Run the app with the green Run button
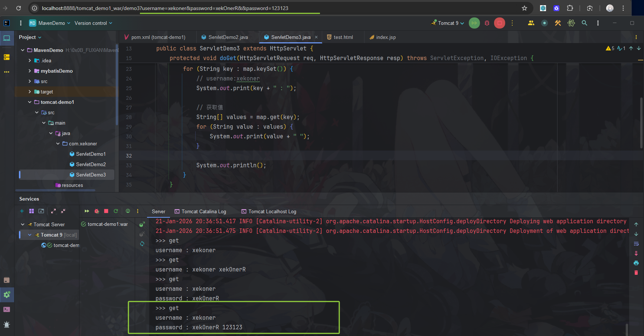 [x=474, y=23]
